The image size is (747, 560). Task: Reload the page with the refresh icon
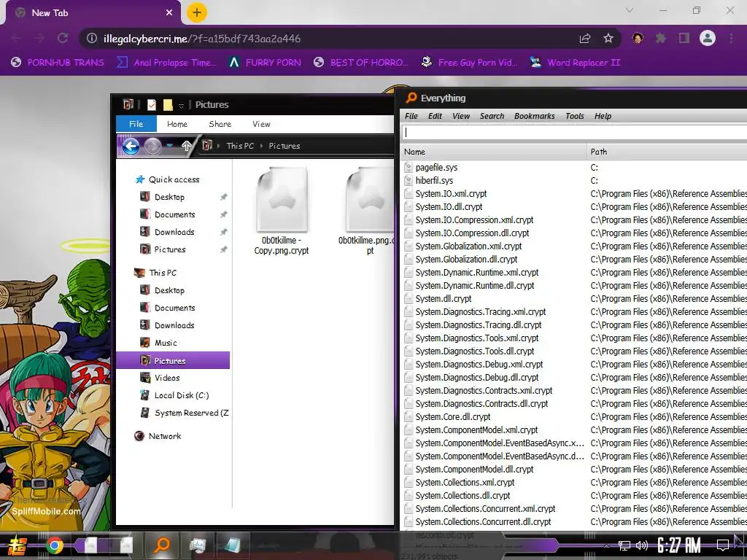63,38
